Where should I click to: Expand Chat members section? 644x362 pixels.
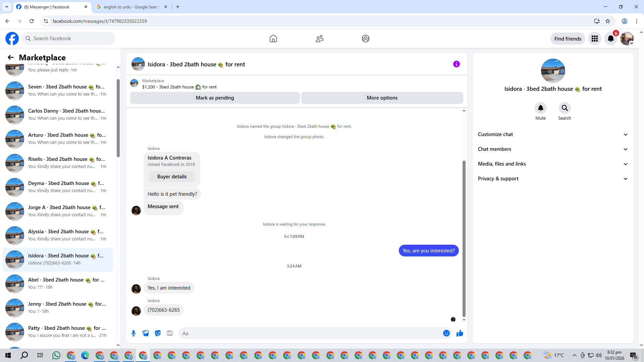(553, 149)
